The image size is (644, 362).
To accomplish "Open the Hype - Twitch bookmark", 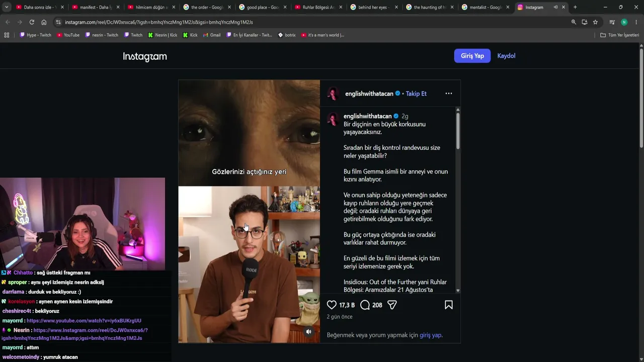I will click(35, 35).
